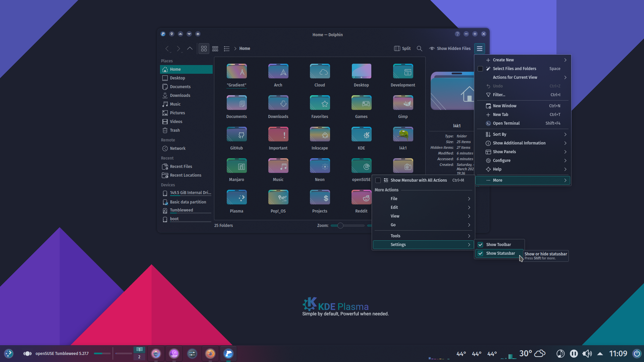Open volume control in system tray
Screen dimensions: 644x362
click(x=587, y=354)
